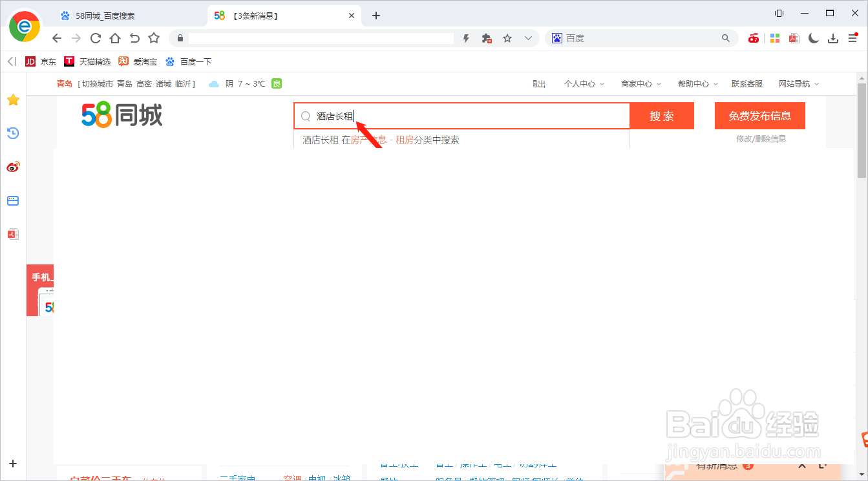Click the Baidu search box in toolbar
This screenshot has height=481, width=868.
pos(640,39)
